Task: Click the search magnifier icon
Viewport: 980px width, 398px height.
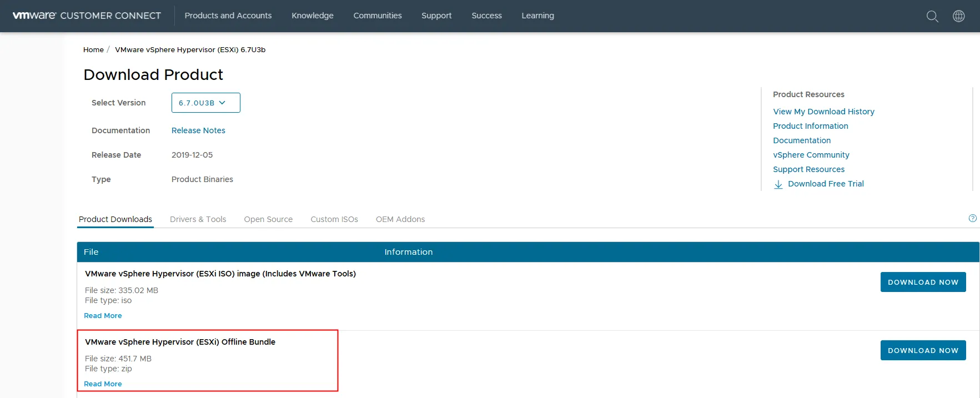Action: pyautogui.click(x=932, y=16)
